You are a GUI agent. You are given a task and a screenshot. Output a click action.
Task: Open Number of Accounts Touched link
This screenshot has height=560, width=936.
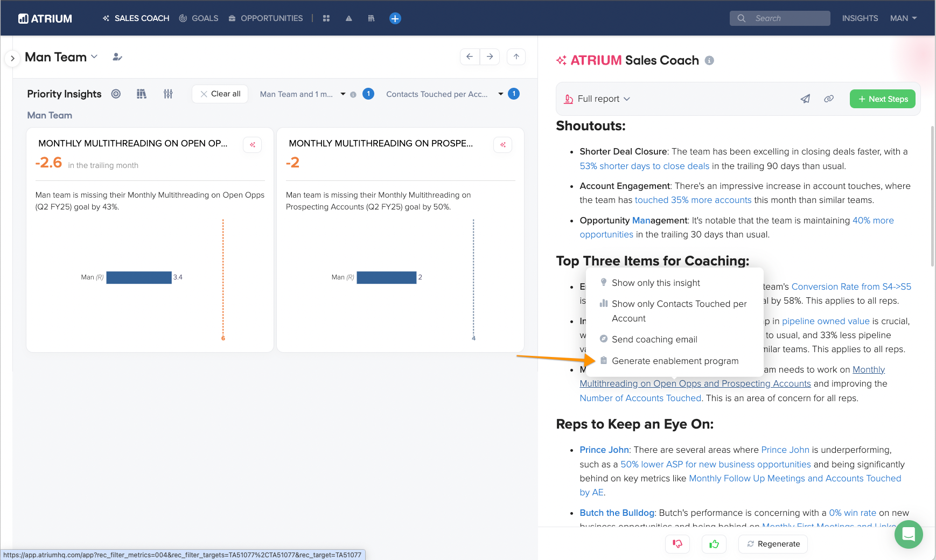click(640, 398)
